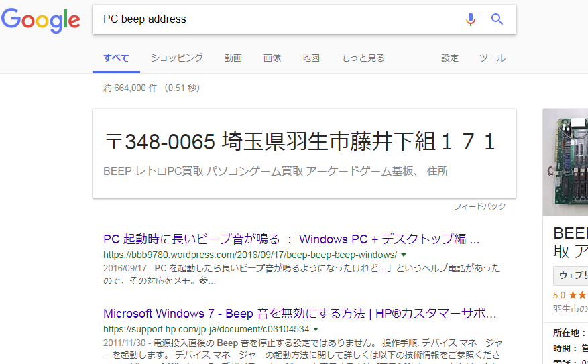Switch to the ショッピング tab
Image resolution: width=588 pixels, height=364 pixels.
point(177,58)
